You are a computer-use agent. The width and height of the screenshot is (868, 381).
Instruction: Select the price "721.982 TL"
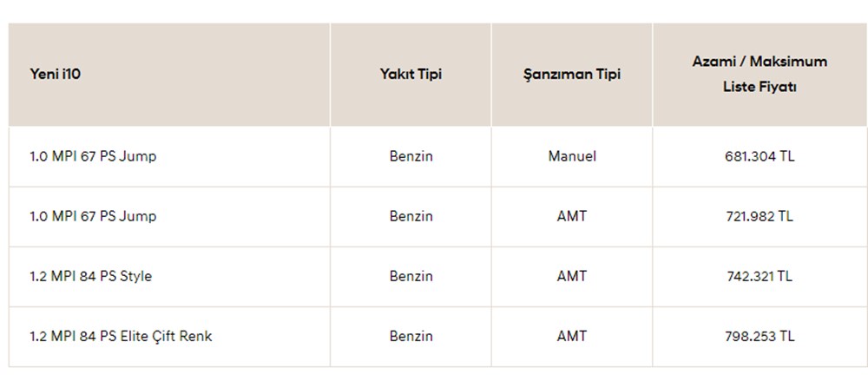759,216
